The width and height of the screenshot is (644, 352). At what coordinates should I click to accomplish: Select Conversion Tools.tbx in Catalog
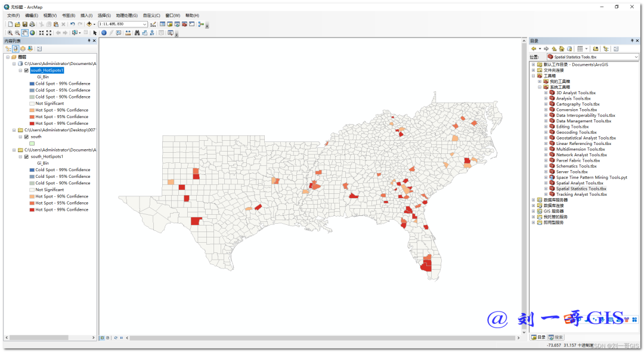(577, 110)
